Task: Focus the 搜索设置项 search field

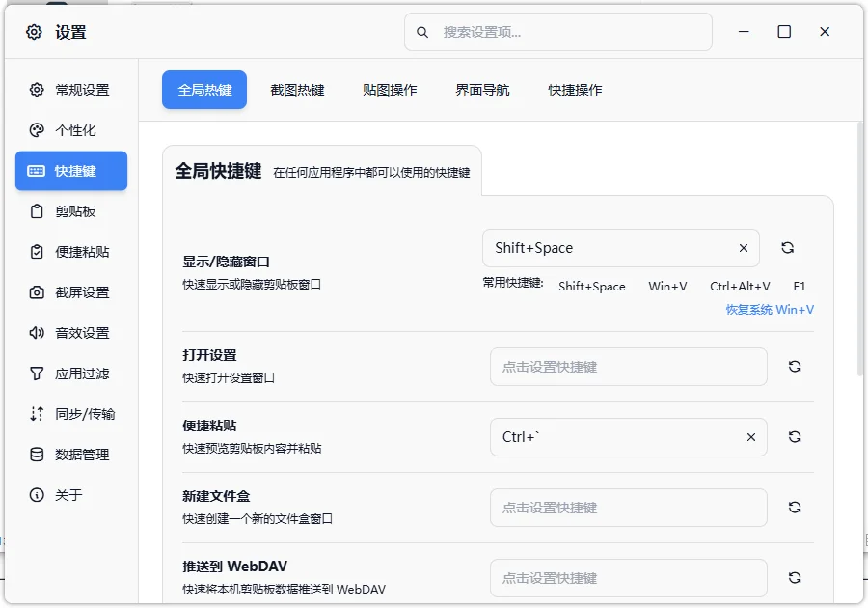Action: [558, 32]
